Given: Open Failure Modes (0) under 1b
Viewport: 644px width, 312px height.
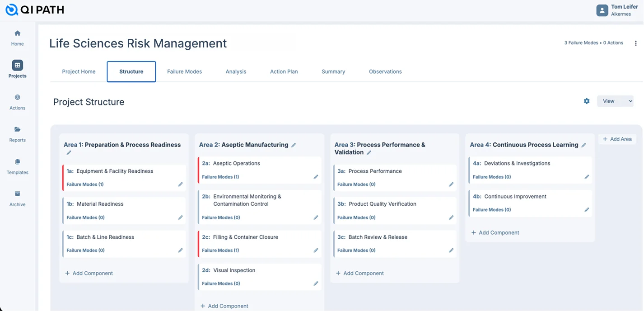Looking at the screenshot, I should tap(85, 217).
